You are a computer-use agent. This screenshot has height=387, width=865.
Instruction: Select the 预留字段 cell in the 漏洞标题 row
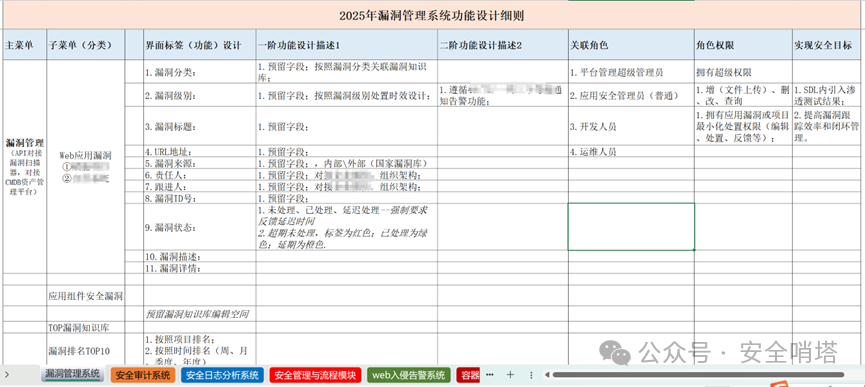(x=347, y=126)
